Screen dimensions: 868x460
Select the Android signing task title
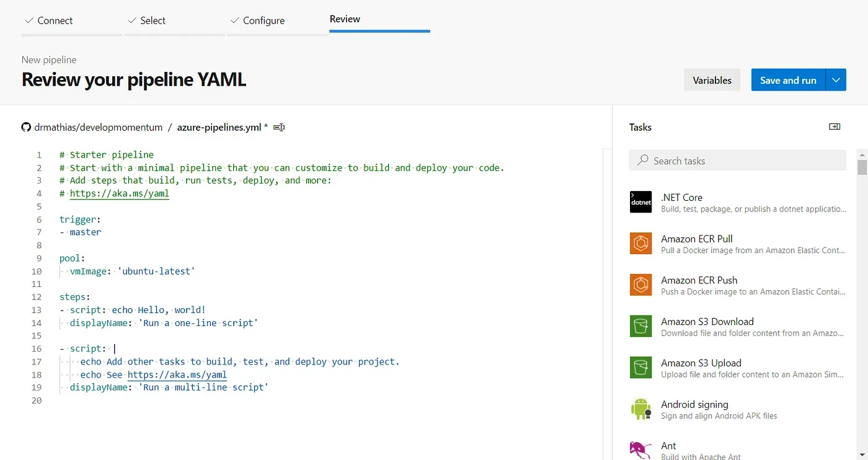point(694,404)
